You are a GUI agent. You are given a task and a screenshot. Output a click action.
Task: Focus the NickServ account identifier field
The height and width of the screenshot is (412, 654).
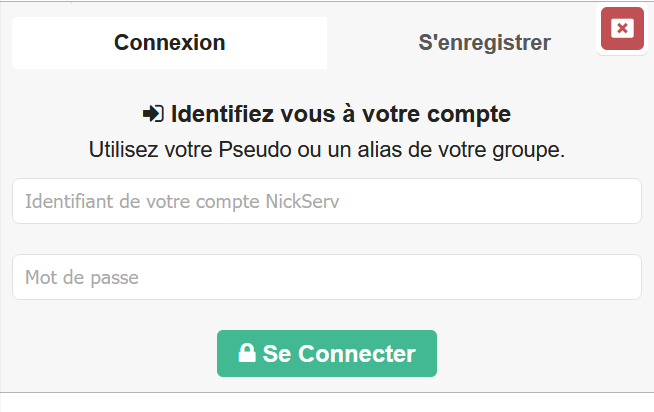pos(326,201)
